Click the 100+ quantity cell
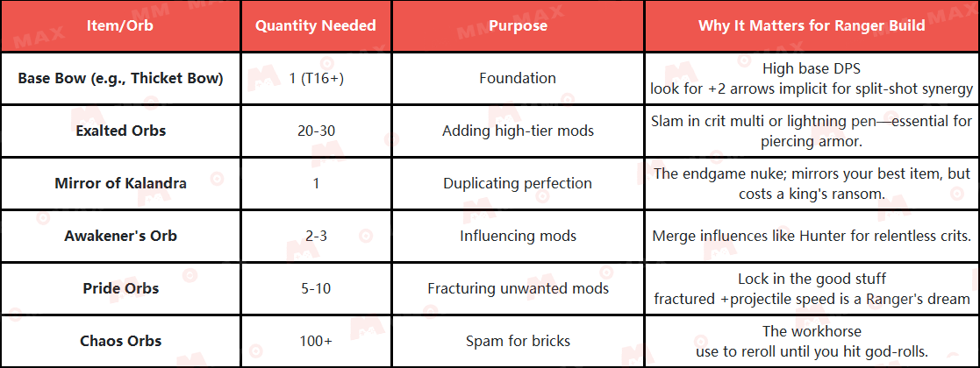 click(x=315, y=341)
